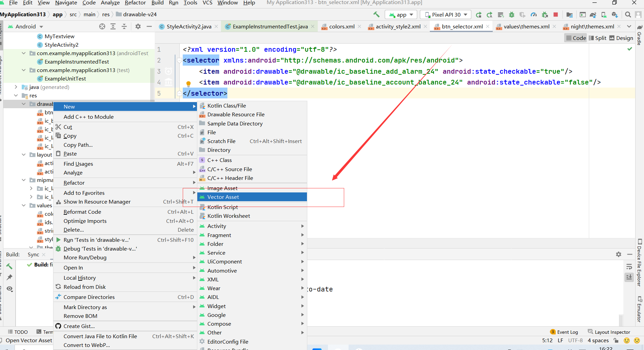This screenshot has width=644, height=350.
Task: Collapse the values folder node
Action: point(24,205)
